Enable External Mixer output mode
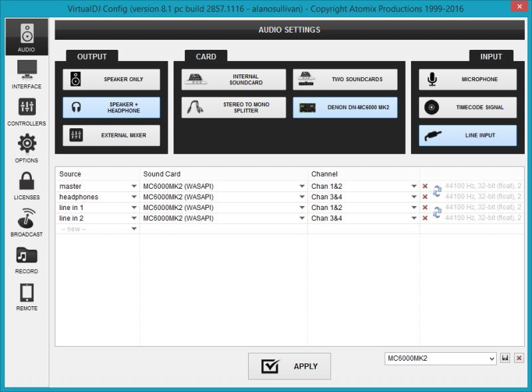 point(112,136)
